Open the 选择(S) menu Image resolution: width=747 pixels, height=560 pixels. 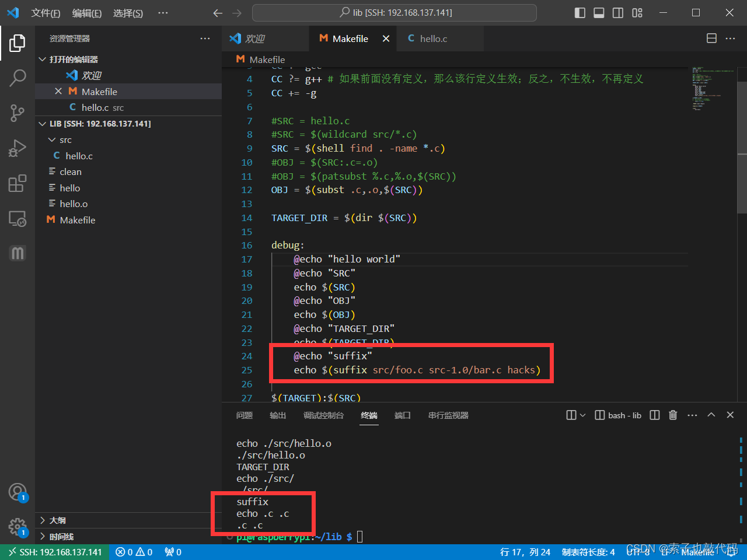[128, 13]
